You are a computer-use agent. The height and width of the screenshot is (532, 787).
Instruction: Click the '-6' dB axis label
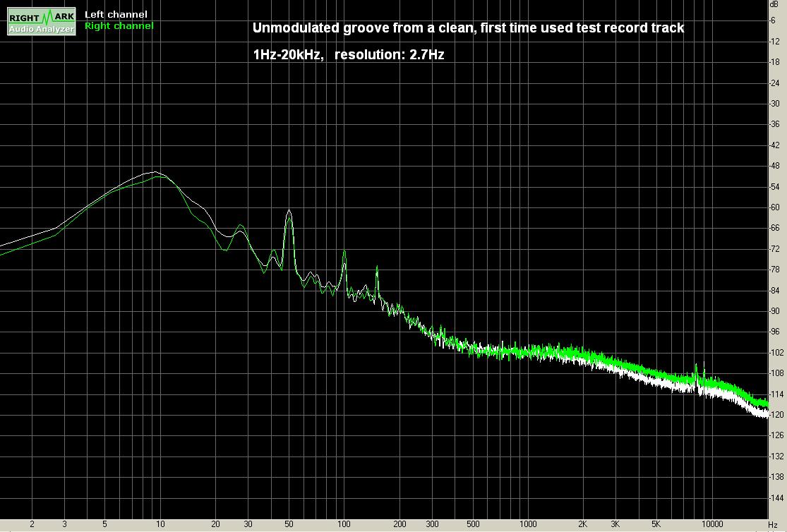[772, 20]
